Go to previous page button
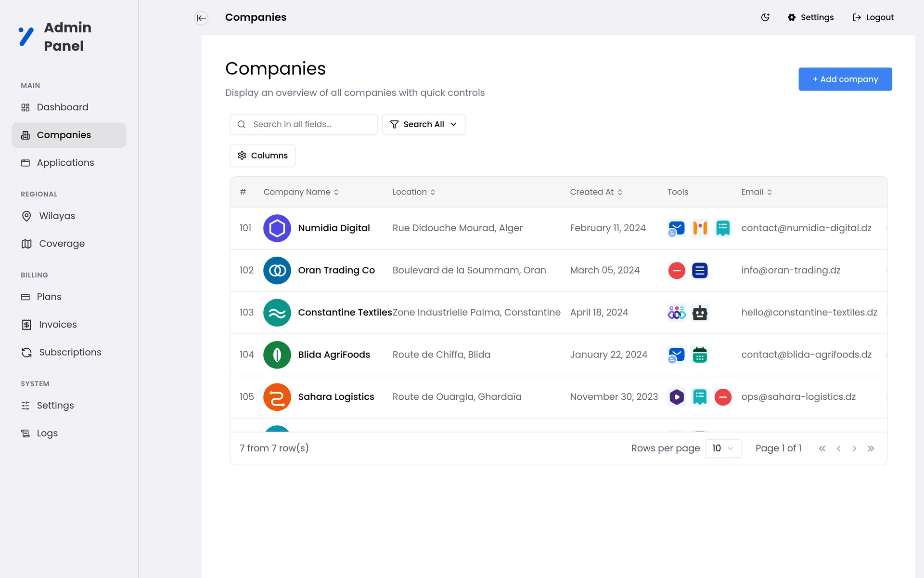Viewport: 924px width, 578px height. [x=838, y=448]
